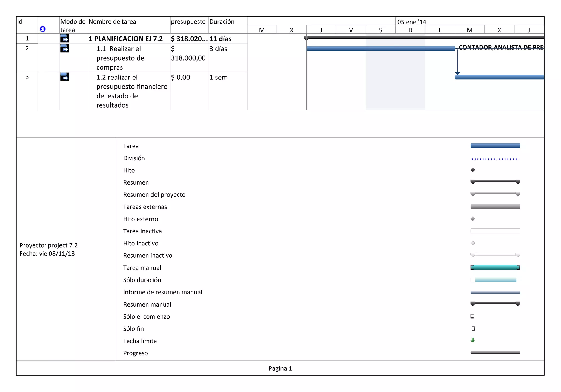The image size is (561, 392).
Task: Click the Hito externo gray diamond
Action: click(x=473, y=219)
